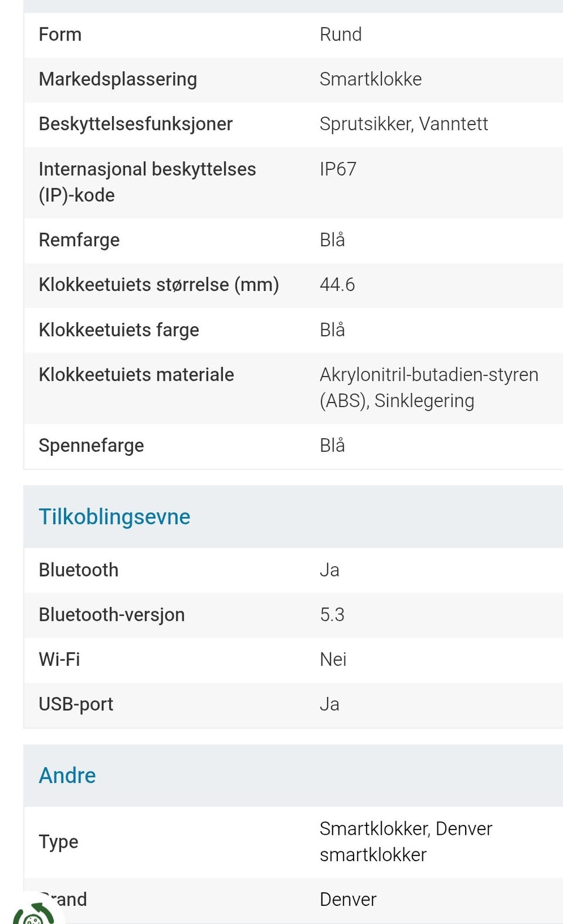Viewport: 563px width, 924px height.
Task: Select the 44.6 case size value
Action: tap(337, 285)
